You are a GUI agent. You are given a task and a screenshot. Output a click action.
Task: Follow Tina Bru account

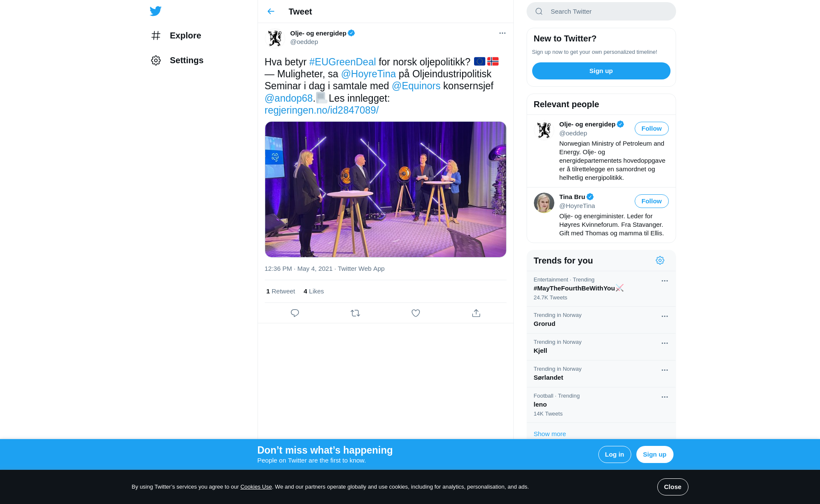pyautogui.click(x=651, y=201)
